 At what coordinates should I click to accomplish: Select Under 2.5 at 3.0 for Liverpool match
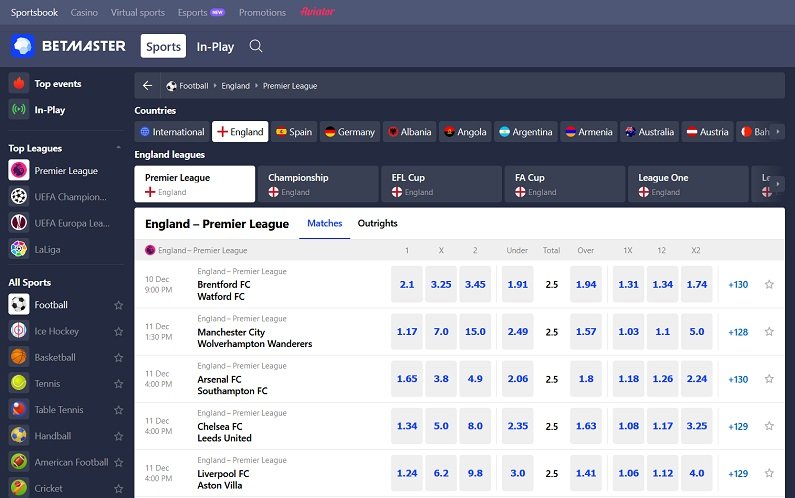tap(518, 473)
